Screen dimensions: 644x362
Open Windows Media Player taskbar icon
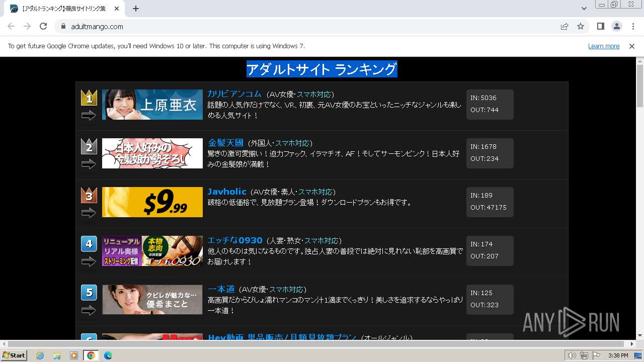(74, 355)
